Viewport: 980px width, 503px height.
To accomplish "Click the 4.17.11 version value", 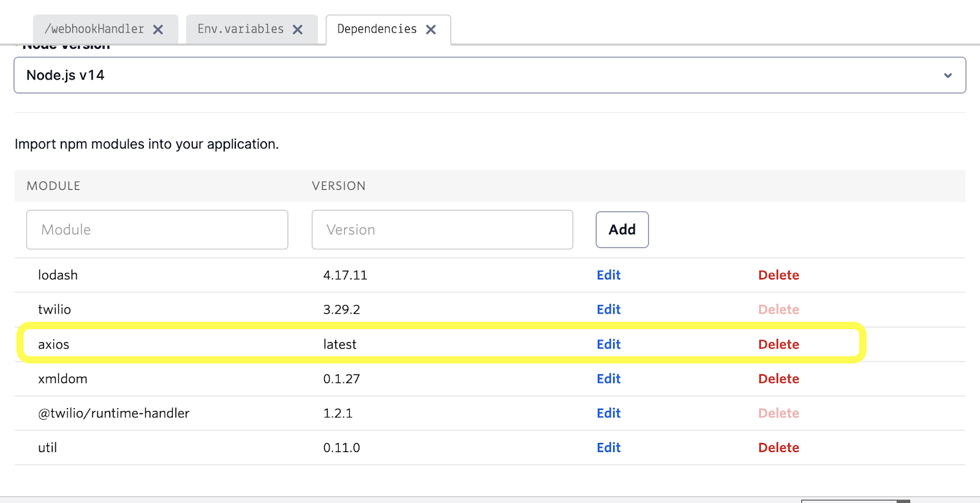I will [345, 275].
